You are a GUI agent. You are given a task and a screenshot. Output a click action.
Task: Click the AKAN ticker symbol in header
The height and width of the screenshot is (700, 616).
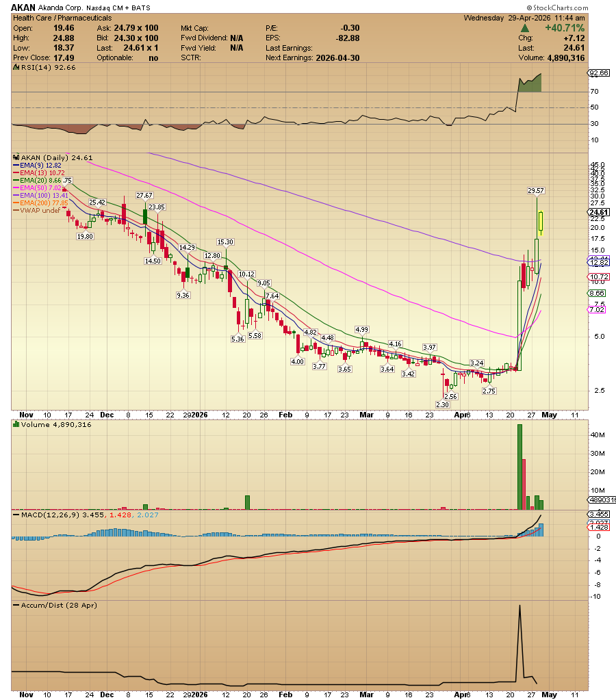(x=23, y=8)
